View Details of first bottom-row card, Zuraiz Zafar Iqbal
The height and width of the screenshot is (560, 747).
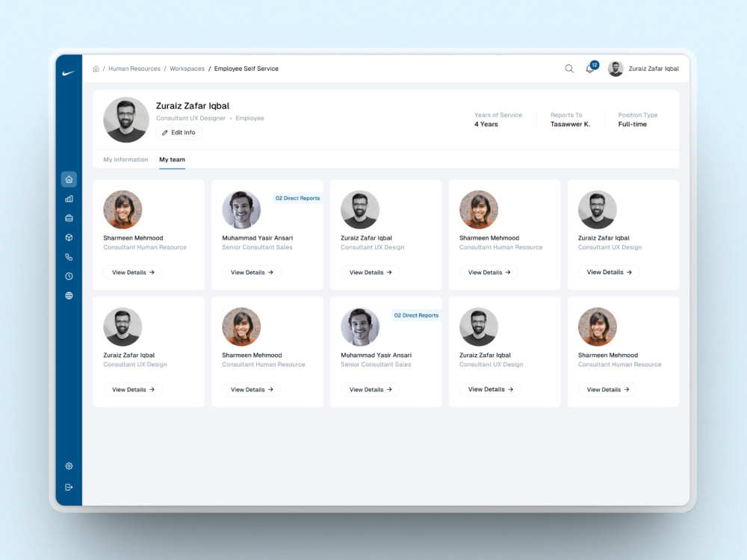[x=133, y=390]
